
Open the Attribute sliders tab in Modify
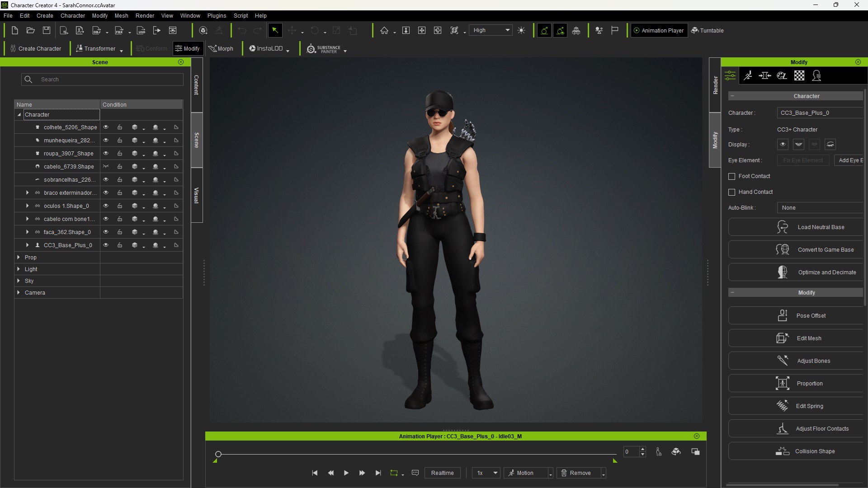click(x=730, y=75)
